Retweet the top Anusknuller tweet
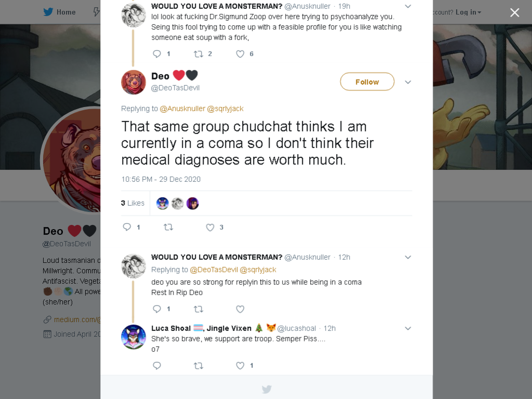The image size is (532, 399). 198,54
